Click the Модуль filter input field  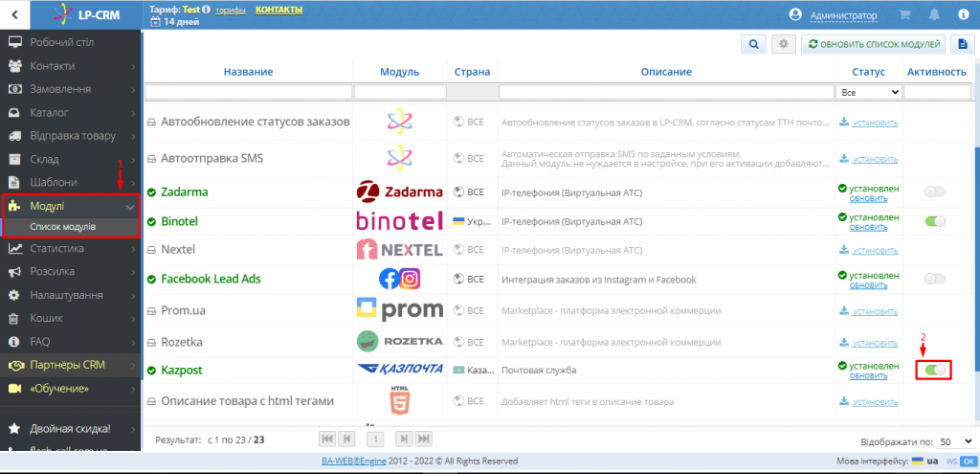click(400, 92)
